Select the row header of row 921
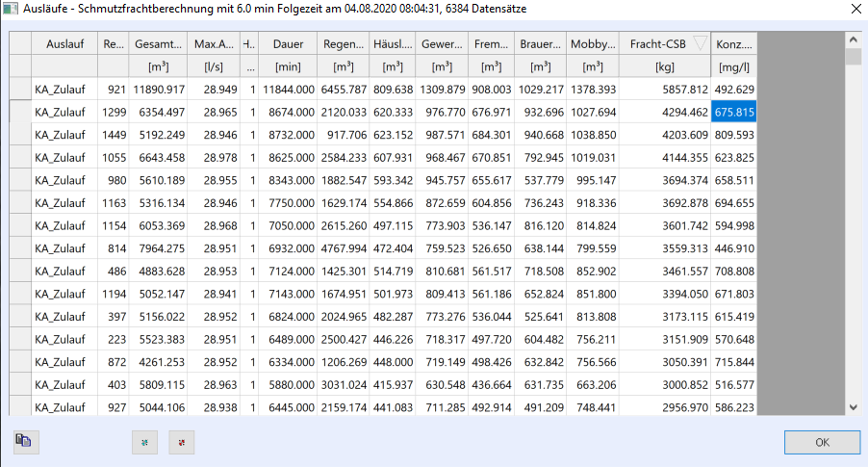This screenshot has height=467, width=868. point(20,90)
